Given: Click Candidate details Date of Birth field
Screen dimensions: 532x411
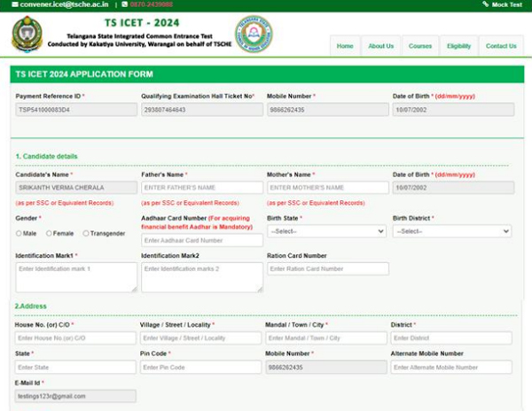Looking at the screenshot, I should pyautogui.click(x=453, y=188).
